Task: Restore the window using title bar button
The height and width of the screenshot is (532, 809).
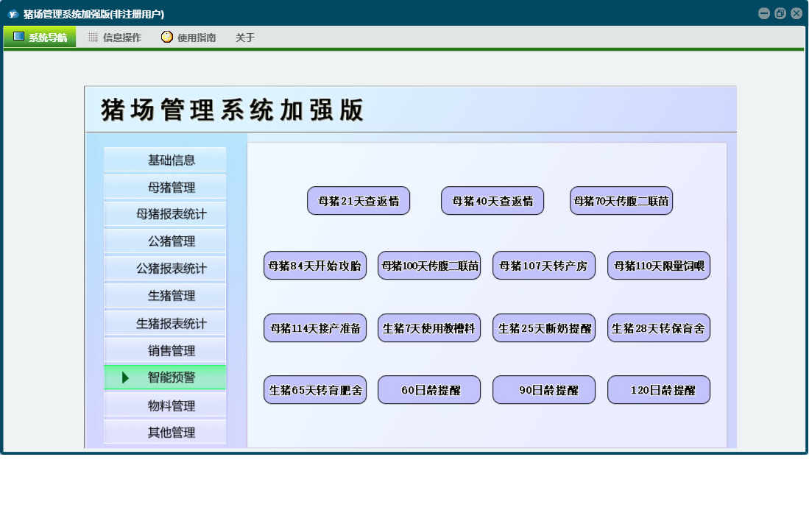Action: (x=780, y=13)
